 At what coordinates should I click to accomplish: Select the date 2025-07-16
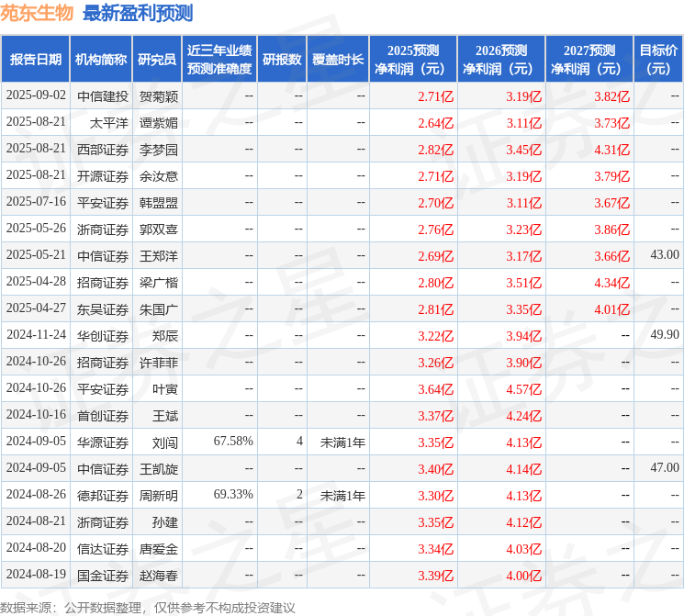coord(36,202)
